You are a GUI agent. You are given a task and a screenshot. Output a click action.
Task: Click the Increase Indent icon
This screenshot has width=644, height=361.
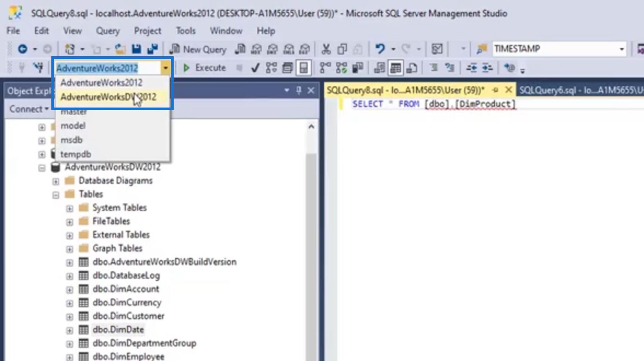pyautogui.click(x=487, y=68)
